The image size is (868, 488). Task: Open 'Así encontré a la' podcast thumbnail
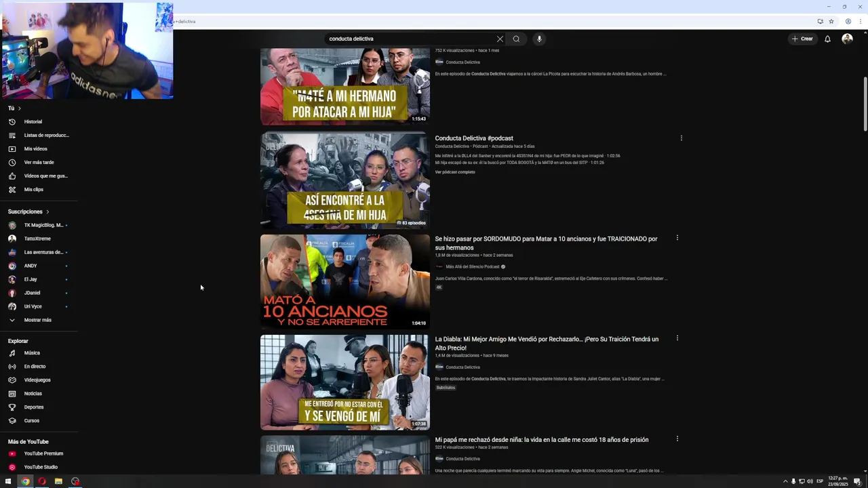click(345, 180)
